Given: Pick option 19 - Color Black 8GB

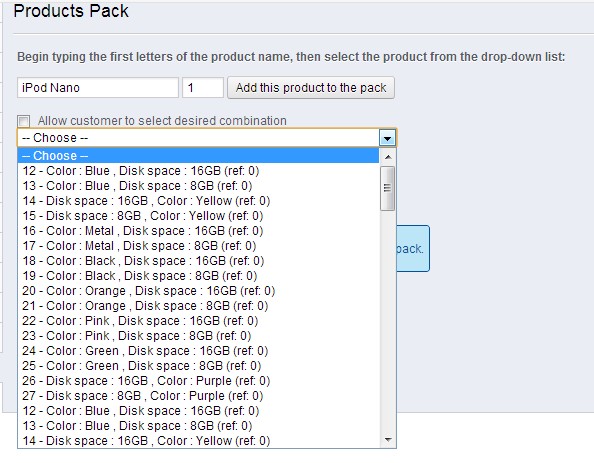Looking at the screenshot, I should pos(198,276).
